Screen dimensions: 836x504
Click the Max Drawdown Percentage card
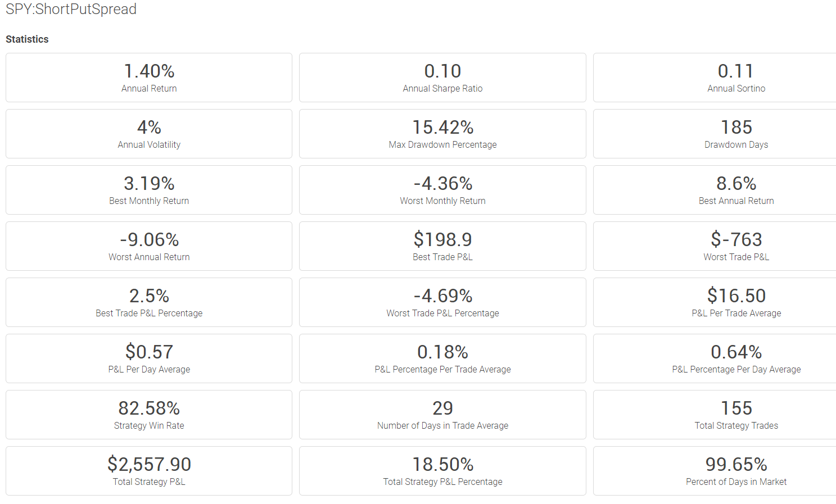[x=442, y=134]
